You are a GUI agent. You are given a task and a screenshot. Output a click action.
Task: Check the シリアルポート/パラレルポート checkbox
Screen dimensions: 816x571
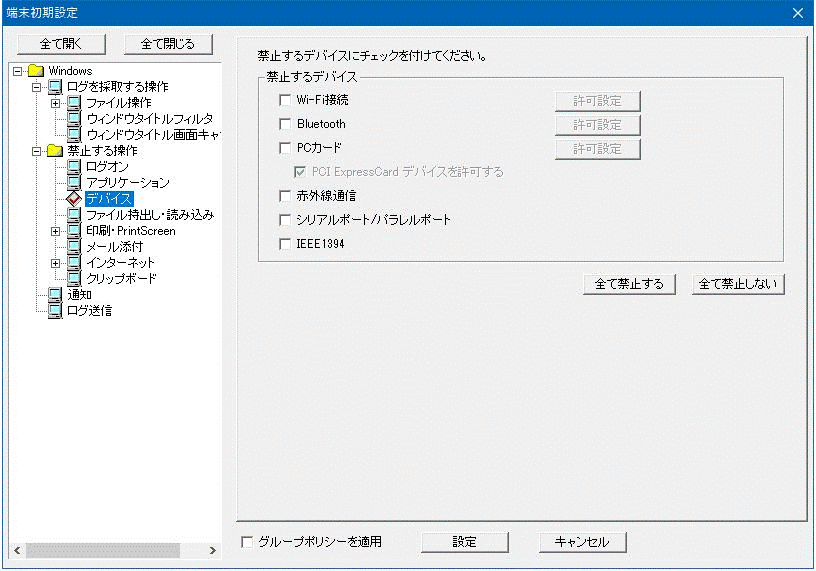285,220
